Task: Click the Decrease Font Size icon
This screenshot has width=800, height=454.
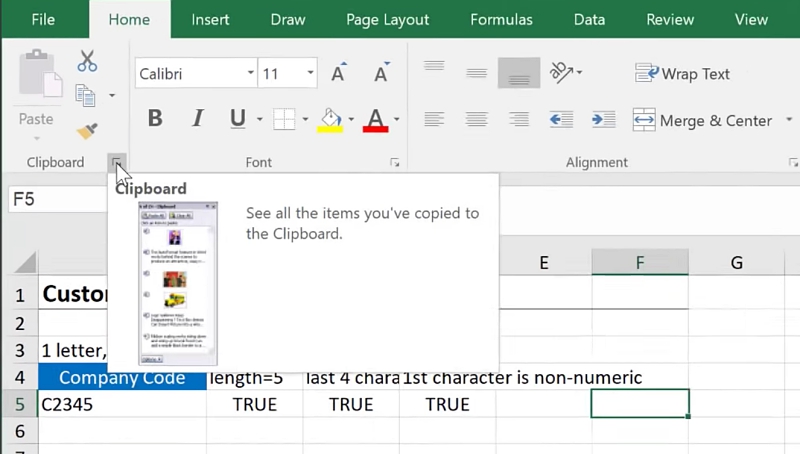Action: (381, 73)
